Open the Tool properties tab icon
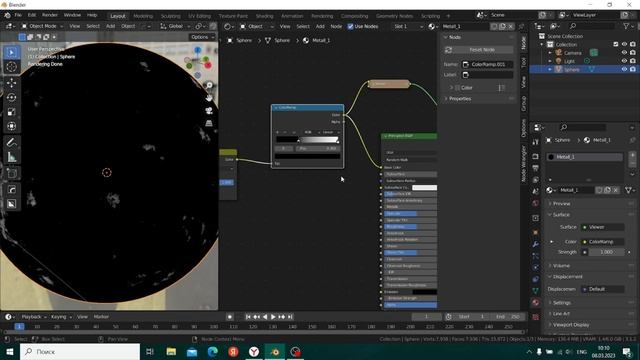Image resolution: width=640 pixels, height=360 pixels. click(x=536, y=142)
